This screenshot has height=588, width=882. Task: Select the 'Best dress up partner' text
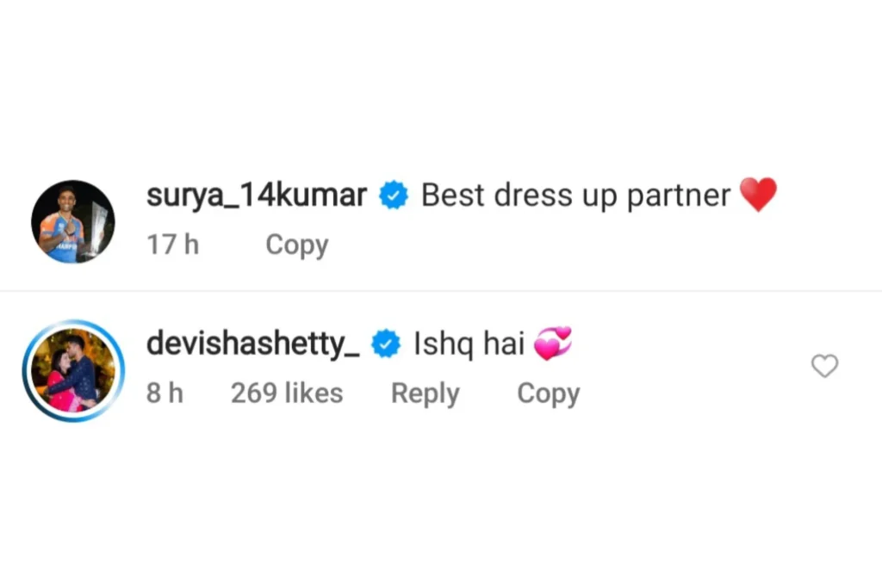576,195
